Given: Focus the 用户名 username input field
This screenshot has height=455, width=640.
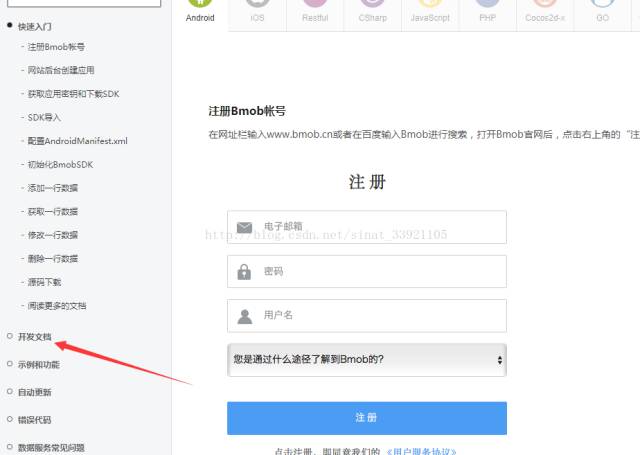Looking at the screenshot, I should (367, 315).
